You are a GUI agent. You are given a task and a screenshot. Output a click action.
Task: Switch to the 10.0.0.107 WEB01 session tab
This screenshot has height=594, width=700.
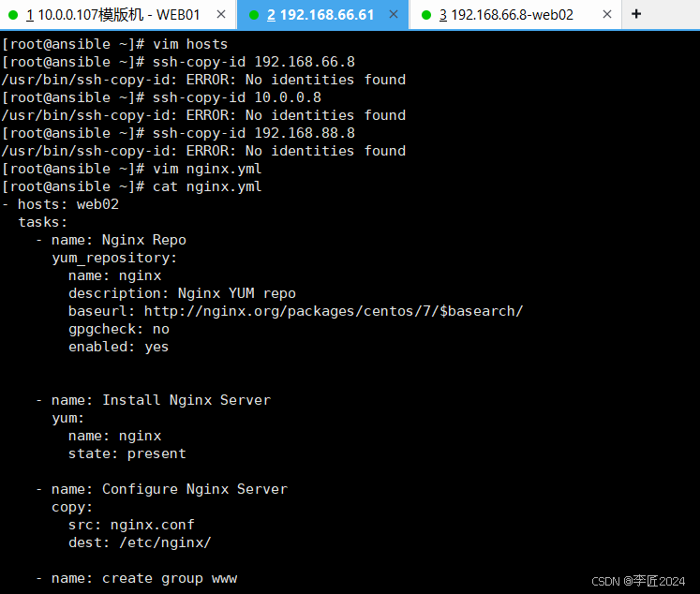point(118,15)
